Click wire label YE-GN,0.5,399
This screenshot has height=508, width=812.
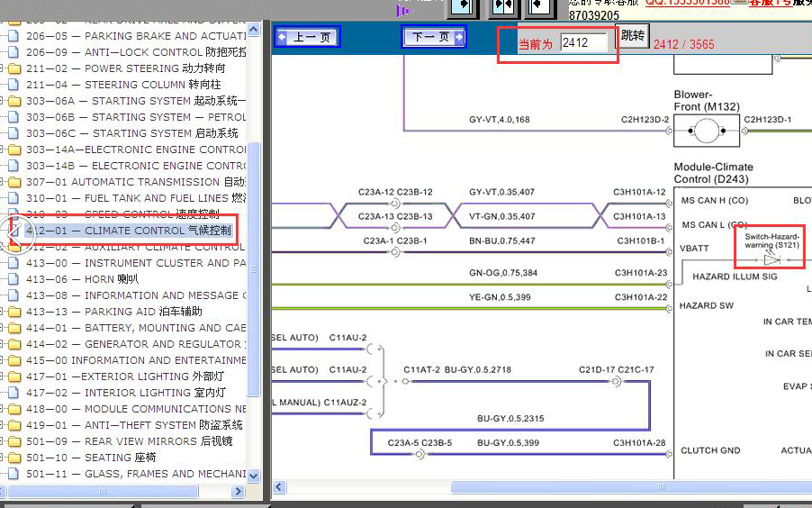(500, 297)
